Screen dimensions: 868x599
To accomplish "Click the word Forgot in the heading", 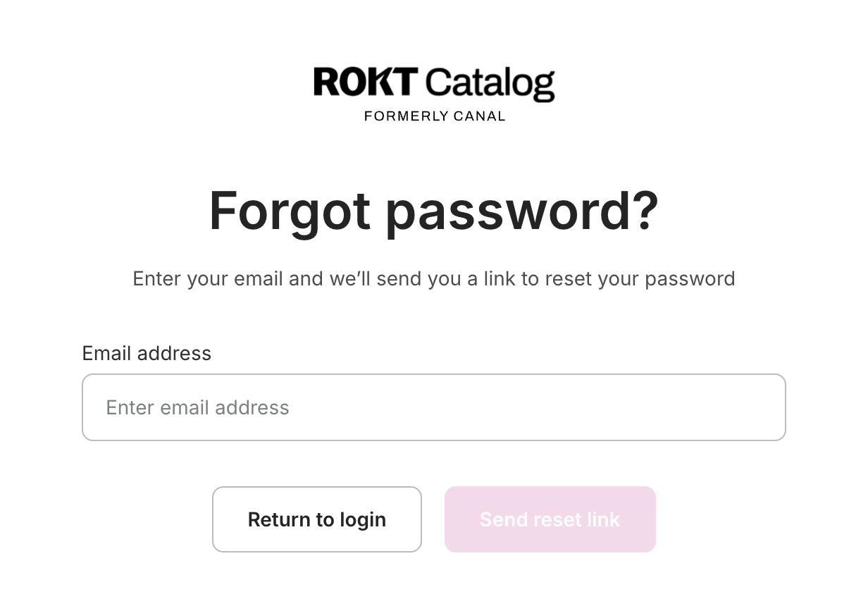I will (290, 211).
